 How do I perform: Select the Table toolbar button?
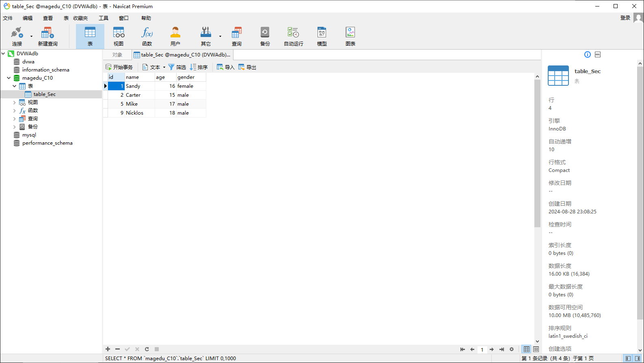[x=90, y=36]
